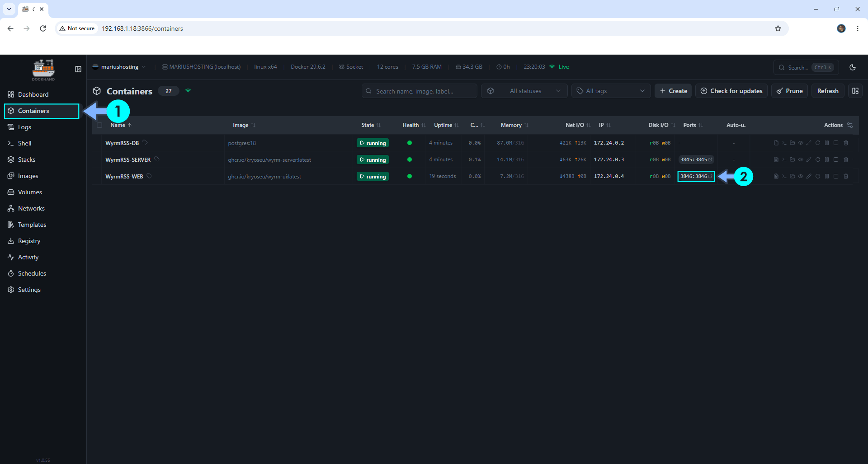Tick the select-all containers checkbox
The image size is (868, 464).
pos(99,125)
